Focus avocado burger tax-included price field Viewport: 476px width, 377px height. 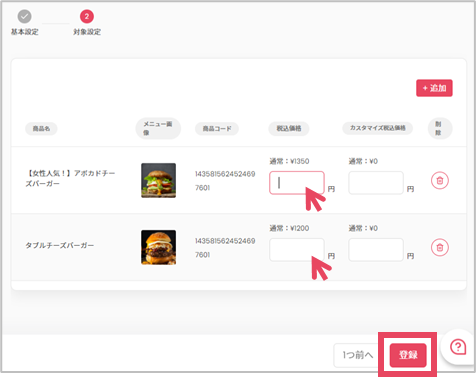[x=297, y=183]
